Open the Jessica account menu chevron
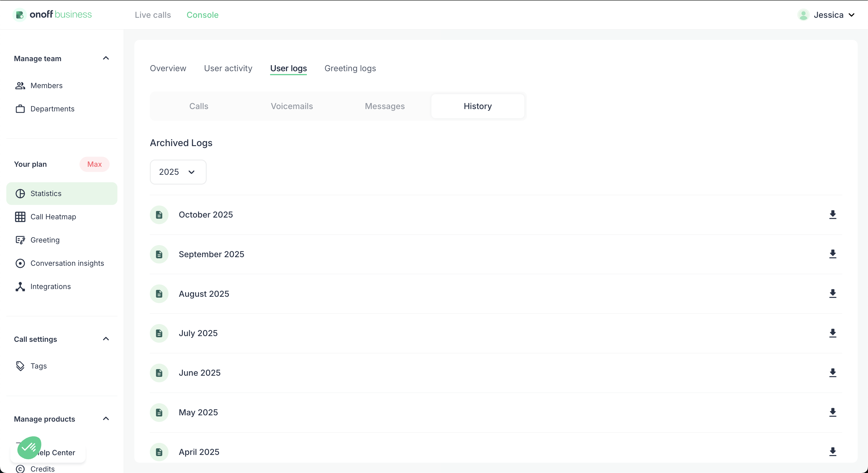 click(x=851, y=15)
